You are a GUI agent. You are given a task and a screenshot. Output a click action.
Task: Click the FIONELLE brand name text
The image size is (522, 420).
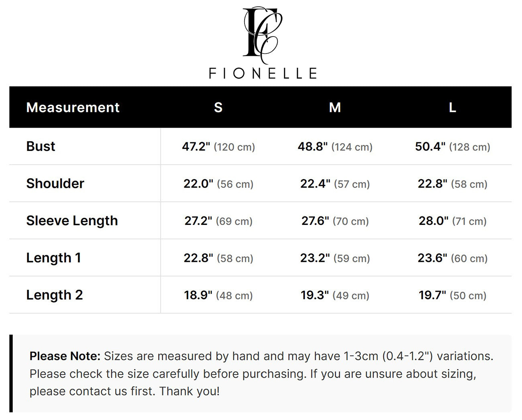click(x=263, y=73)
